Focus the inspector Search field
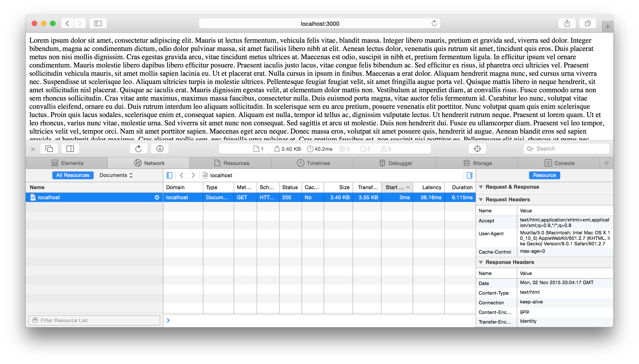Image resolution: width=639 pixels, height=364 pixels. coord(566,149)
